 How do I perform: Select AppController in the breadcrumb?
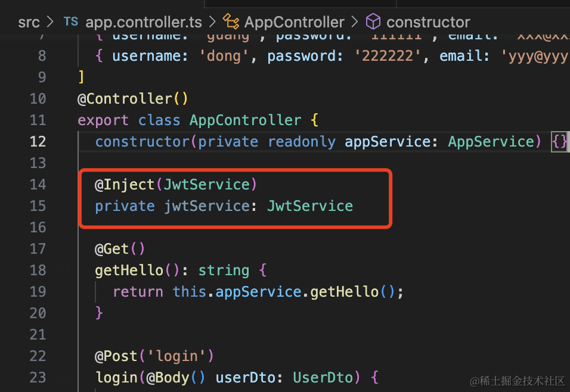click(x=294, y=23)
